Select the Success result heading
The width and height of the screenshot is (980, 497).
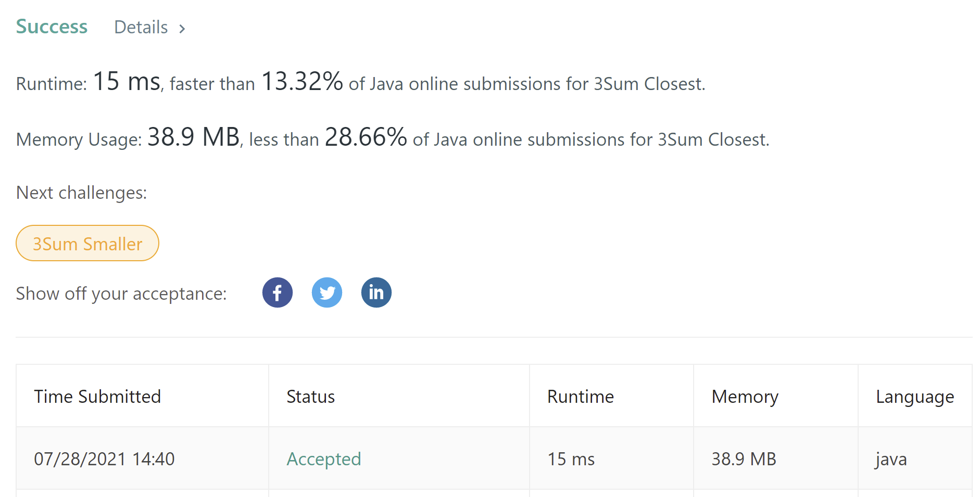click(52, 27)
